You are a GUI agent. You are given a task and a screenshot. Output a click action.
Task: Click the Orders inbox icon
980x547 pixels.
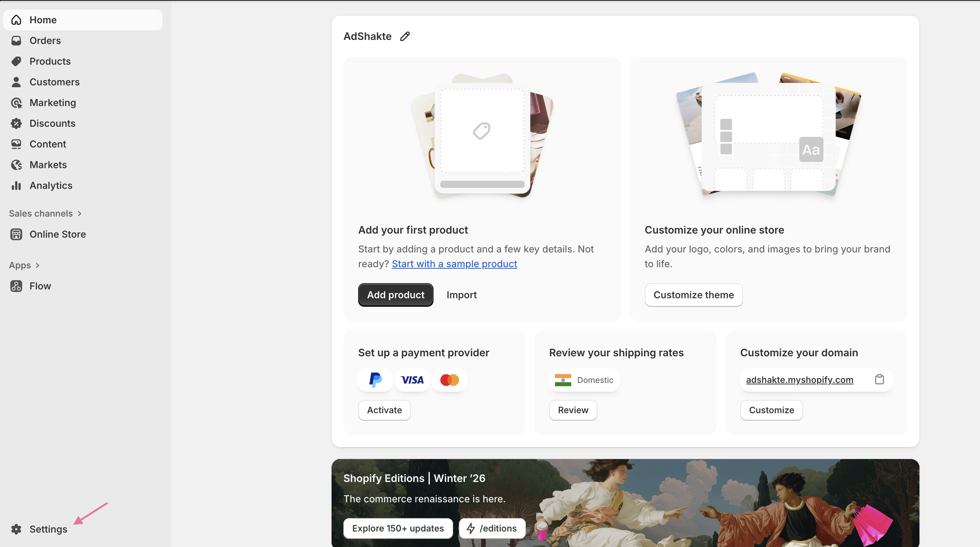16,41
